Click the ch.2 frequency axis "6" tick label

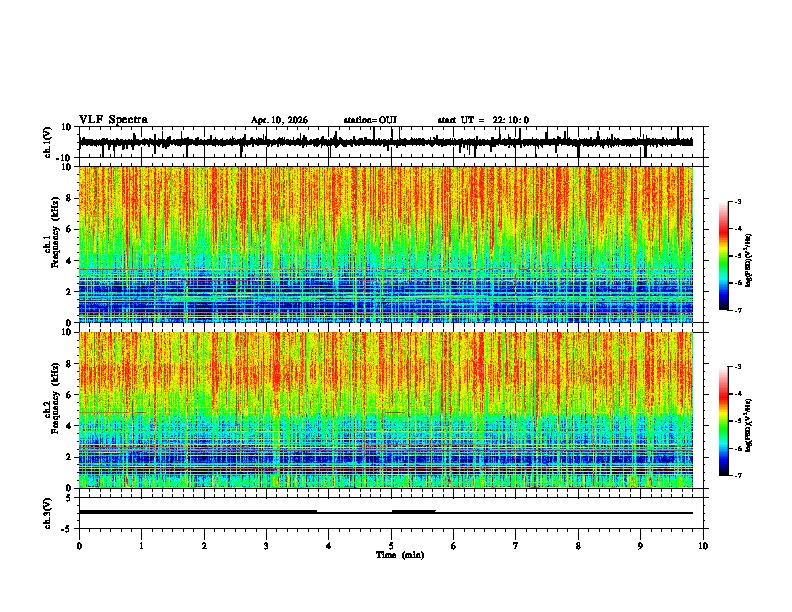pyautogui.click(x=70, y=394)
